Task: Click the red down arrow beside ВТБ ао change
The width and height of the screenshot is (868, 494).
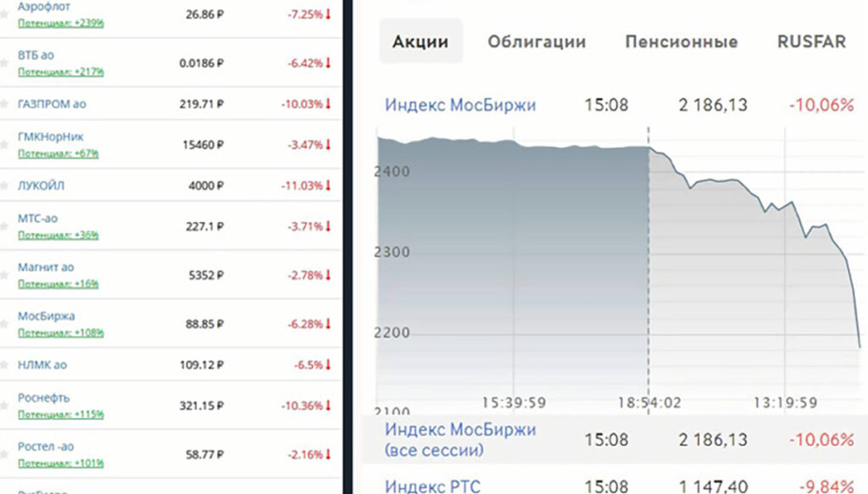Action: coord(328,63)
